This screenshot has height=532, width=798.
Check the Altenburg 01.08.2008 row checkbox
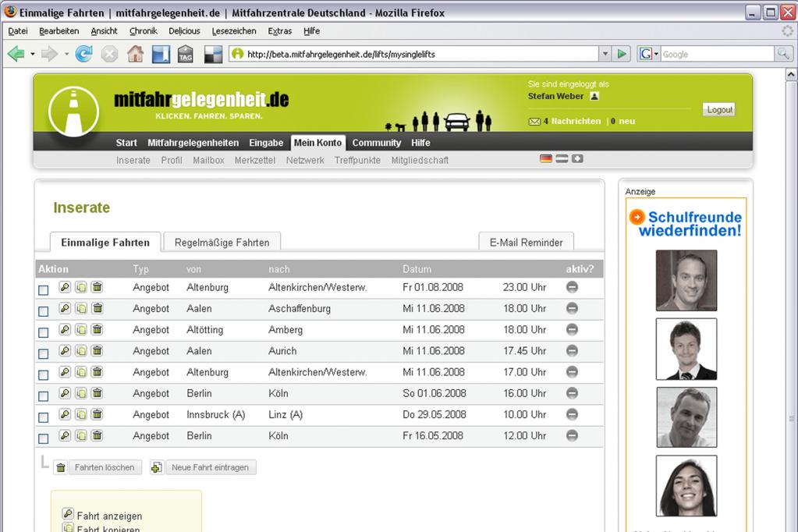click(x=44, y=290)
